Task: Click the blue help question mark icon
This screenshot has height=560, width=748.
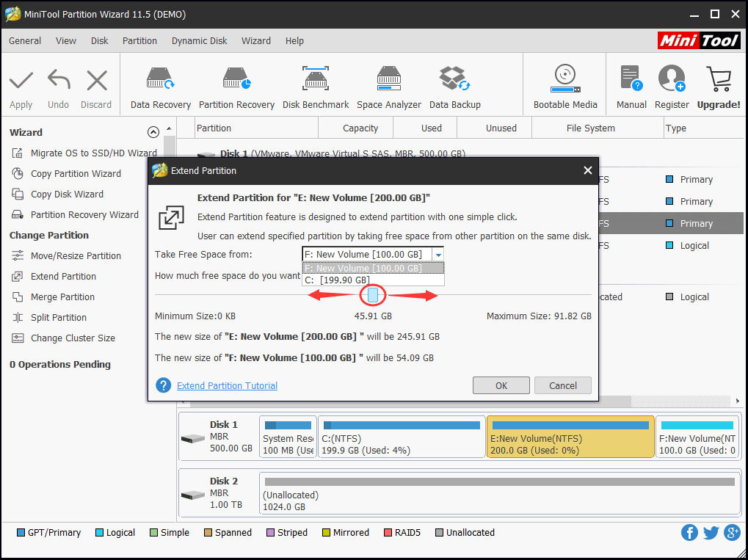Action: (163, 385)
